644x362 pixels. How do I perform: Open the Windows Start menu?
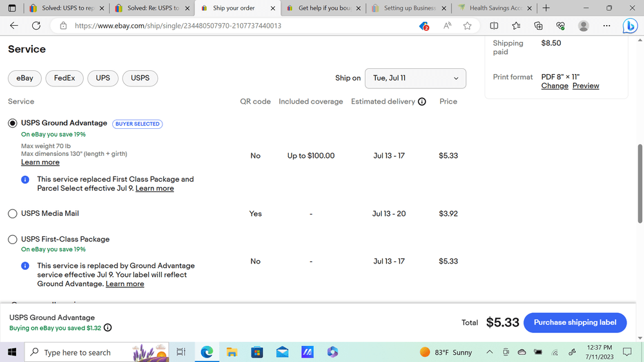(12, 352)
